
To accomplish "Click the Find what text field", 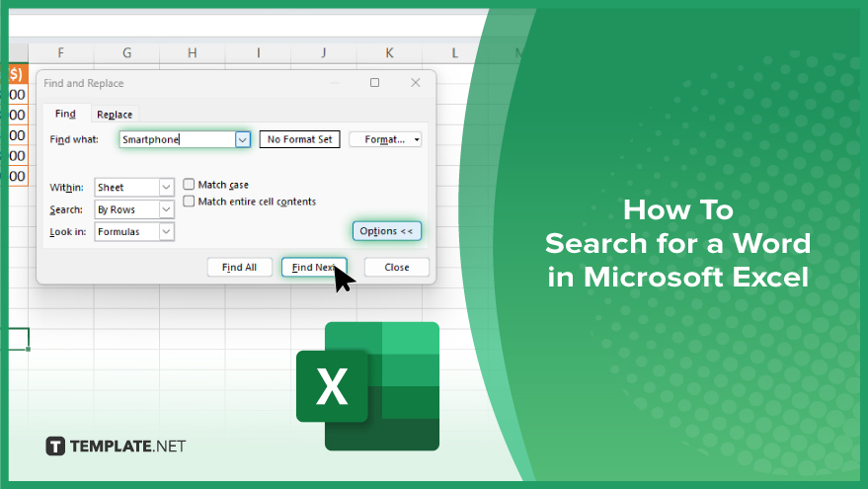I will click(x=177, y=139).
